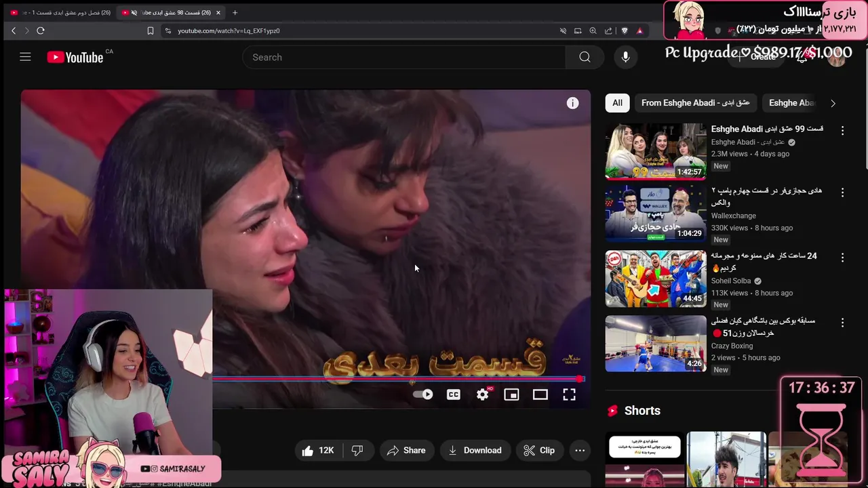Click the Share button
The width and height of the screenshot is (868, 488).
pos(406,450)
